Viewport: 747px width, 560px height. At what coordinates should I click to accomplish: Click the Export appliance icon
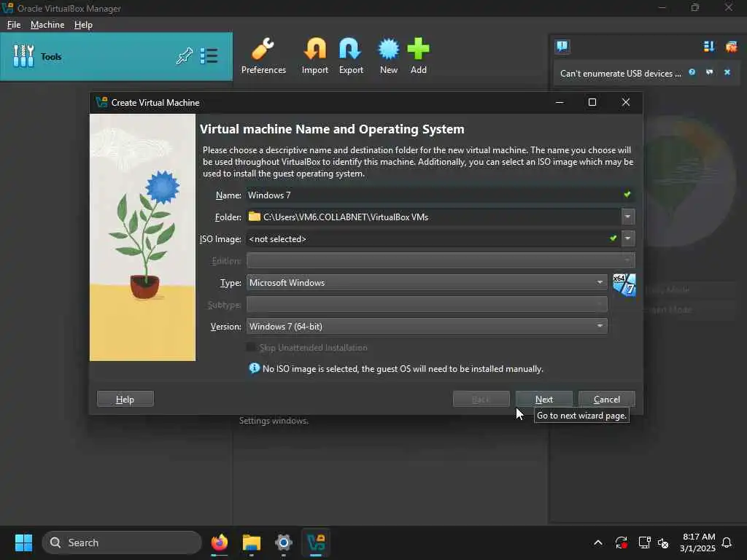click(x=351, y=49)
